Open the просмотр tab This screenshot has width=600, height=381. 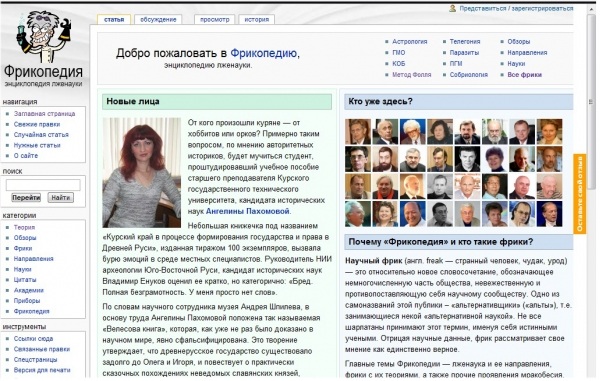[214, 20]
